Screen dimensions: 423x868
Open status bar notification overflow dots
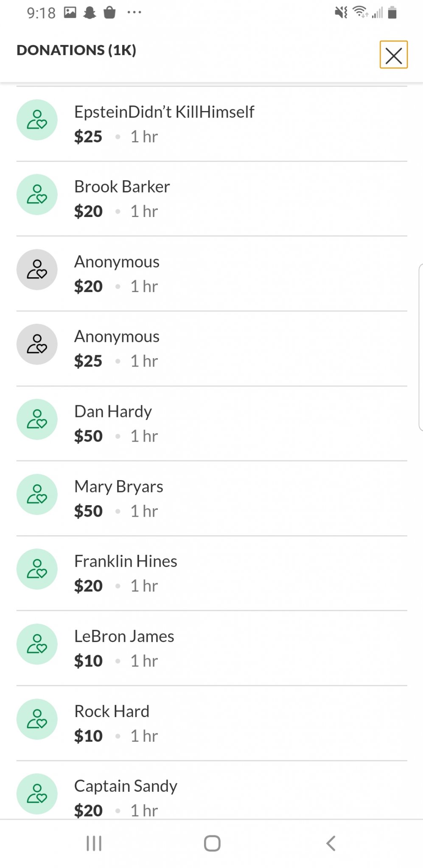tap(134, 13)
